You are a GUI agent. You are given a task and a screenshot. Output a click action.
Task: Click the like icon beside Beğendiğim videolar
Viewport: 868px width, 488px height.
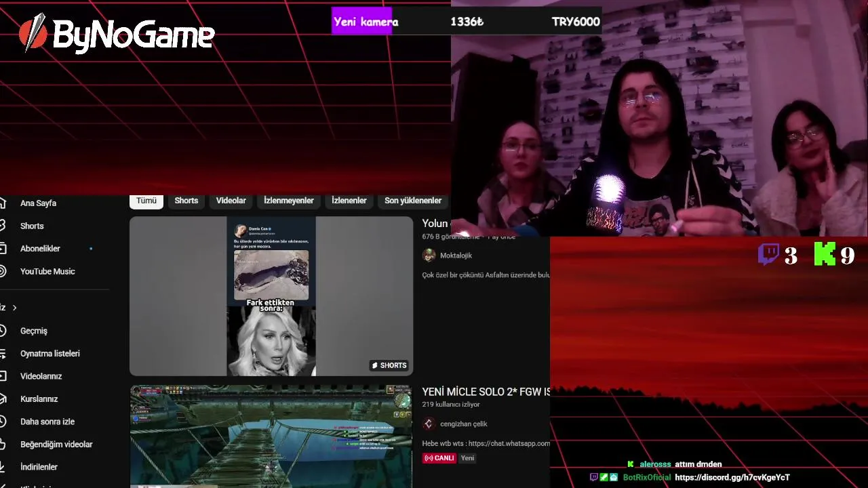click(3, 445)
